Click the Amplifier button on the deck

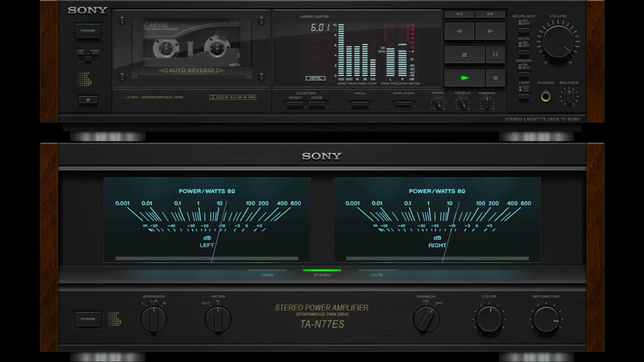click(404, 104)
